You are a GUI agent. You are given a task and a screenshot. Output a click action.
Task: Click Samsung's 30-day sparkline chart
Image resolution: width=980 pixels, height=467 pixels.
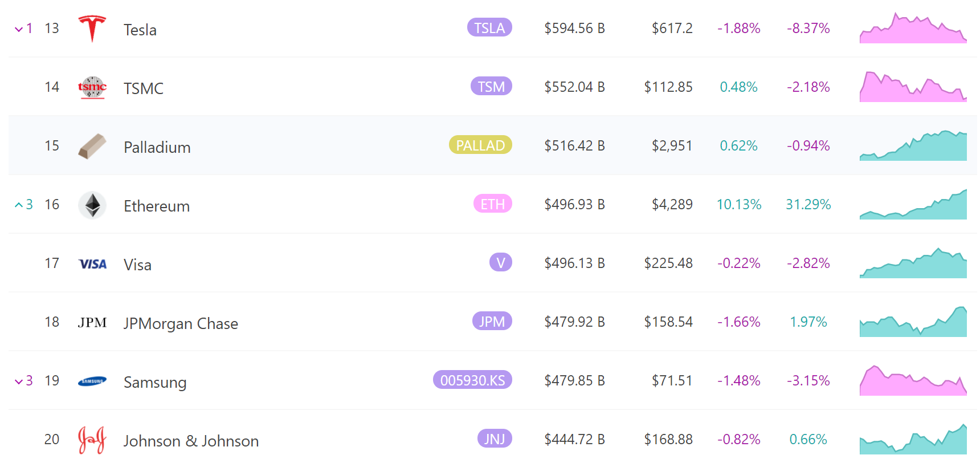click(x=913, y=381)
